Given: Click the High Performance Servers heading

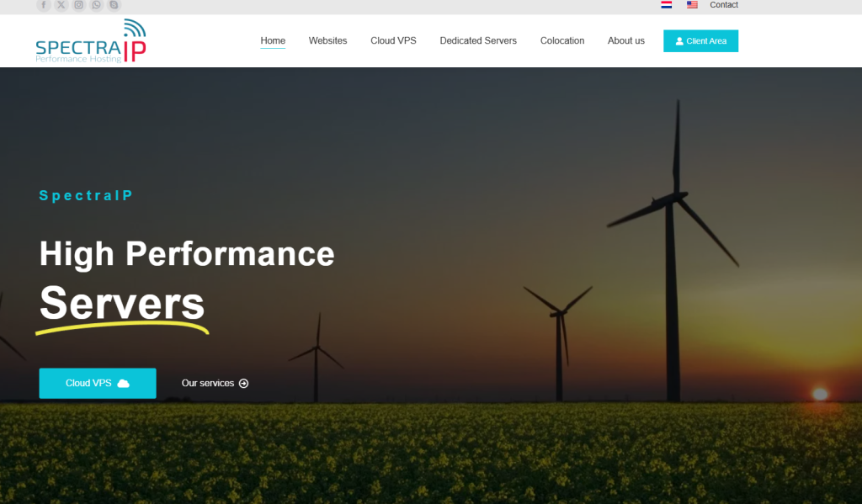Looking at the screenshot, I should (x=187, y=278).
